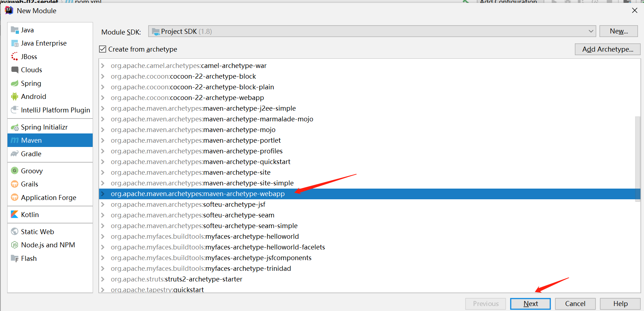The width and height of the screenshot is (644, 311).
Task: Click the Previous button
Action: (x=485, y=304)
